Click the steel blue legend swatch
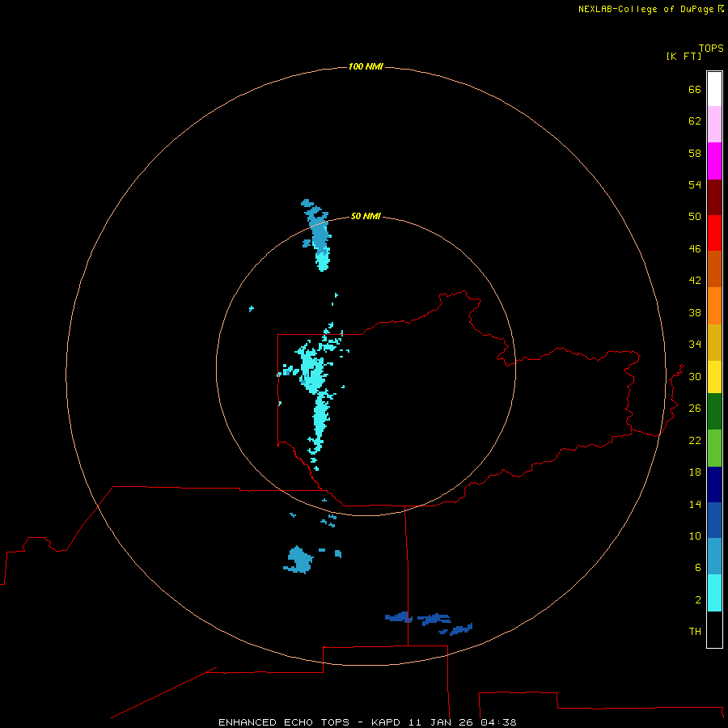Image resolution: width=728 pixels, height=728 pixels. [x=714, y=557]
